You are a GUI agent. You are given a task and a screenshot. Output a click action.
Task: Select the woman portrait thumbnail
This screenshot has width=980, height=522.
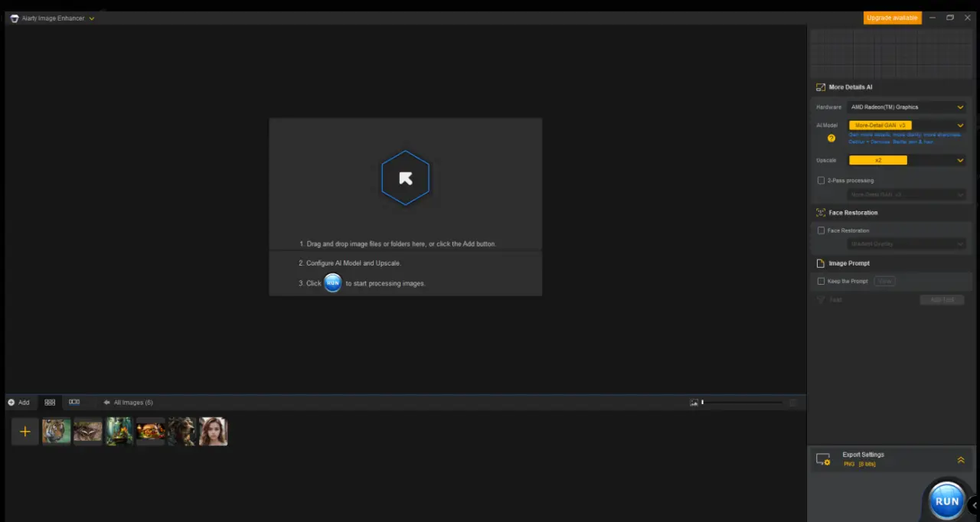[214, 432]
